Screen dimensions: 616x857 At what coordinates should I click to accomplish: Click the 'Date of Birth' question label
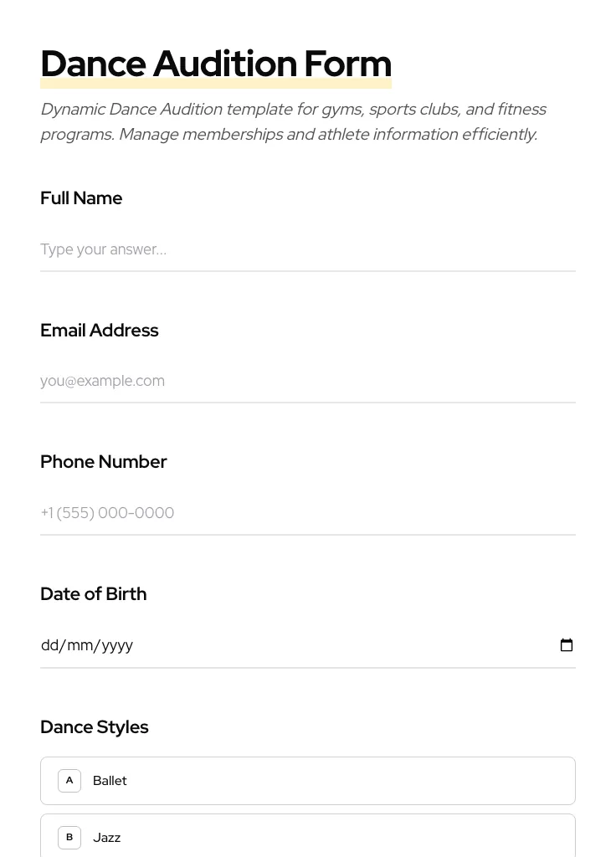[x=93, y=594]
